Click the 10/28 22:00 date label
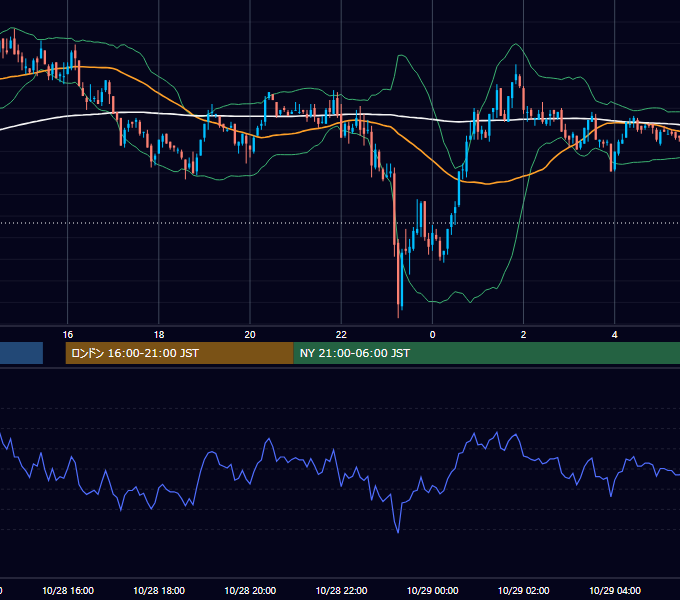 pos(341,590)
